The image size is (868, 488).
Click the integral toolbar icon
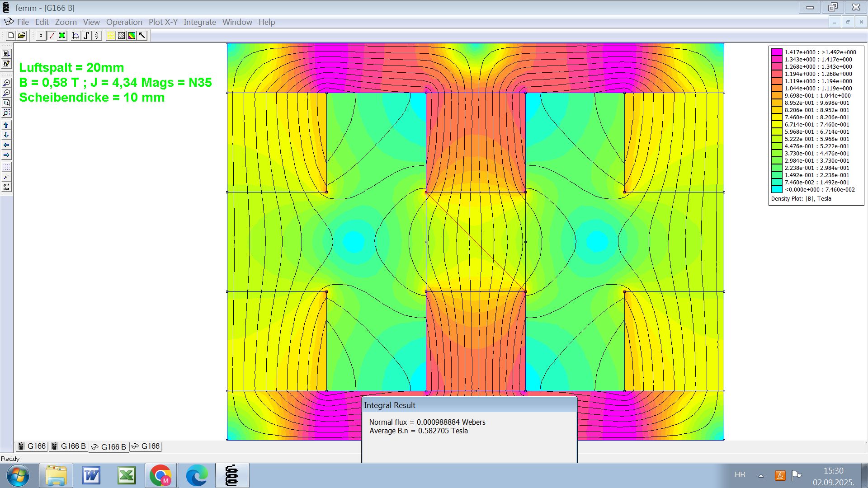pos(86,35)
